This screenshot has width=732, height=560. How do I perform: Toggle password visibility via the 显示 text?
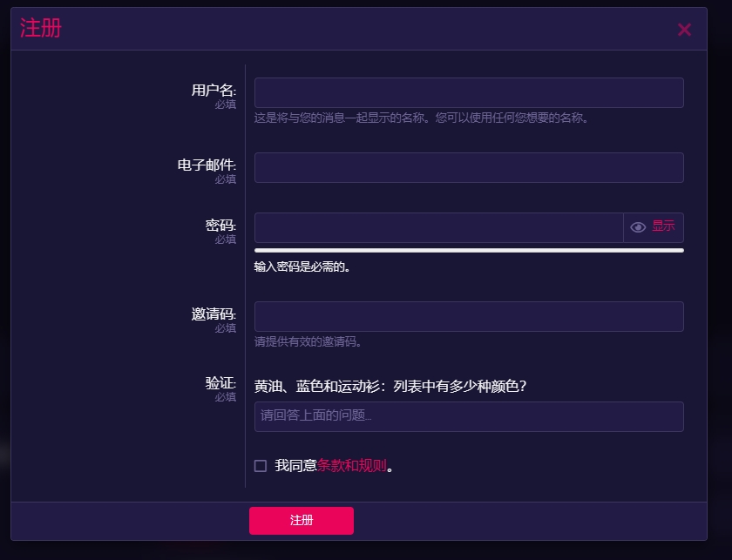click(x=663, y=226)
